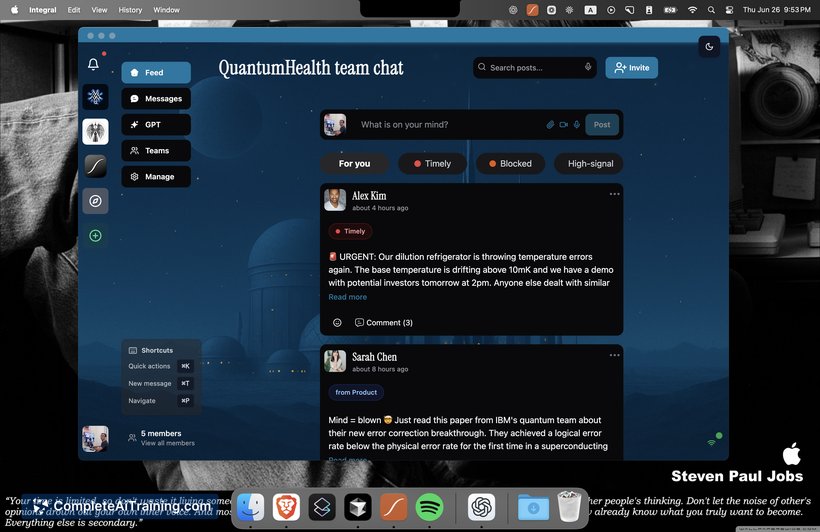Open Integral app from the dock
820x532 pixels.
click(393, 507)
